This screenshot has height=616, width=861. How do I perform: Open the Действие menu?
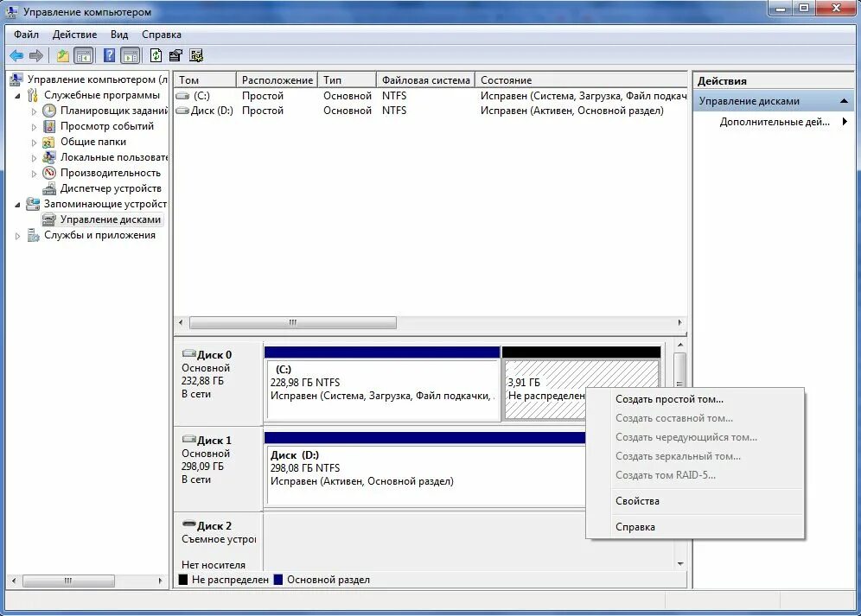pos(74,35)
